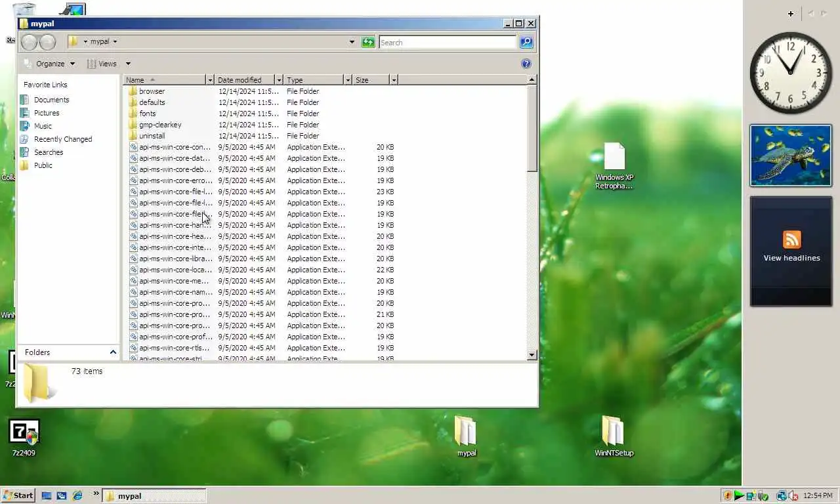Click the Forward navigation button
The image size is (840, 504).
[47, 42]
